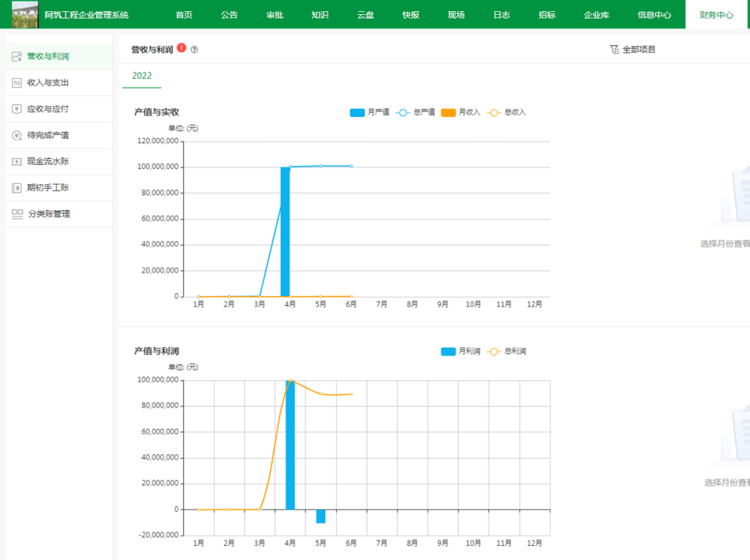Click the 产值与利润 chart title

157,351
